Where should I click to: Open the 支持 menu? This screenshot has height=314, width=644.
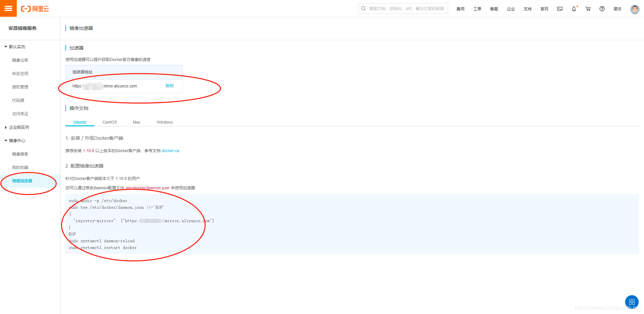tap(528, 9)
